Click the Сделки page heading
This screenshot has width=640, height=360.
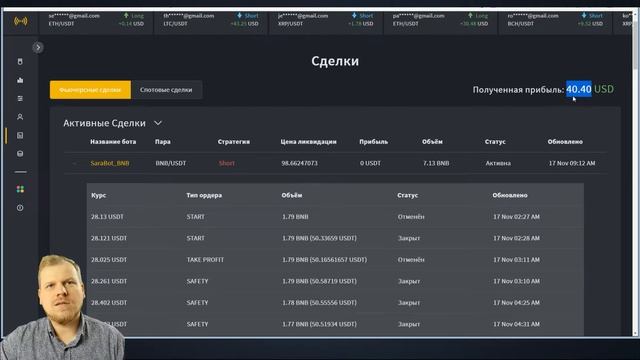pyautogui.click(x=335, y=61)
